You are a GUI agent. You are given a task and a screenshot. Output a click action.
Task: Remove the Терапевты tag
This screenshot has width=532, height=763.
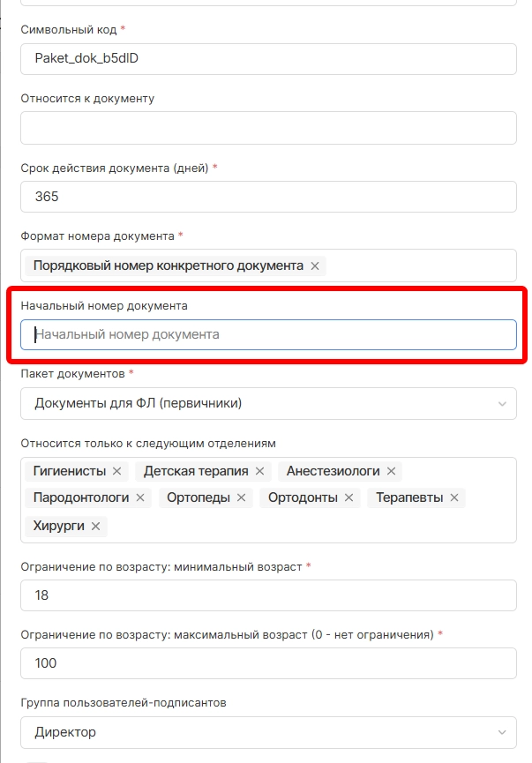pos(454,498)
